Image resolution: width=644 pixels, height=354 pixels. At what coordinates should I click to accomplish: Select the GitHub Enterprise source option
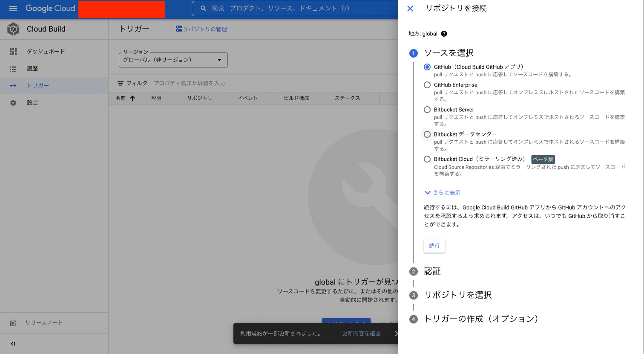[x=427, y=85]
